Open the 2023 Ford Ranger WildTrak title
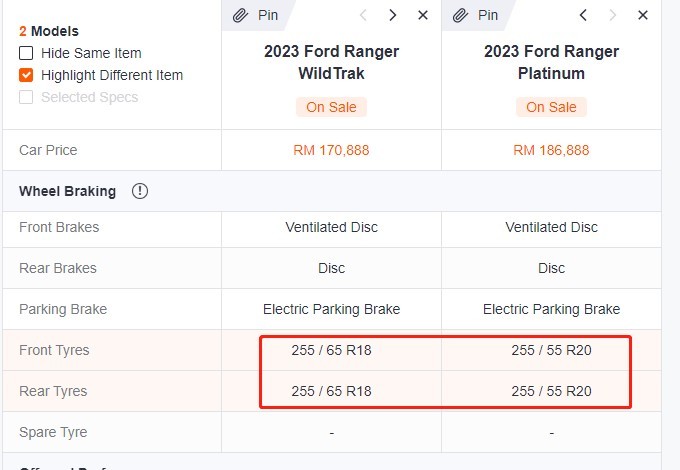The height and width of the screenshot is (470, 680). (x=331, y=62)
